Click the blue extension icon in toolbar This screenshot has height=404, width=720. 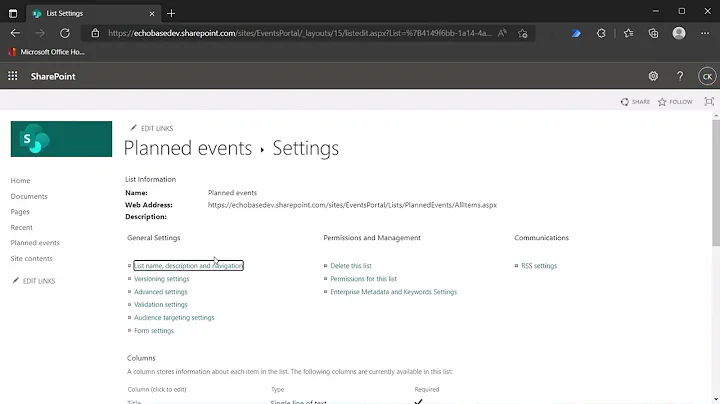click(576, 33)
